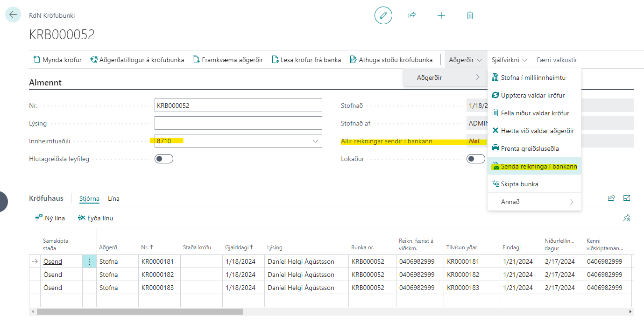Open Innheimtuaðili dropdown with 8710

point(316,141)
